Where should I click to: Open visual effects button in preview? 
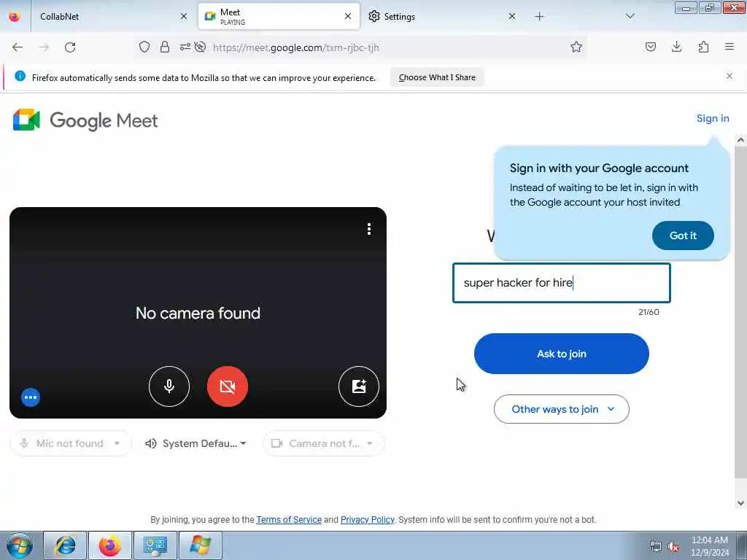(x=359, y=386)
